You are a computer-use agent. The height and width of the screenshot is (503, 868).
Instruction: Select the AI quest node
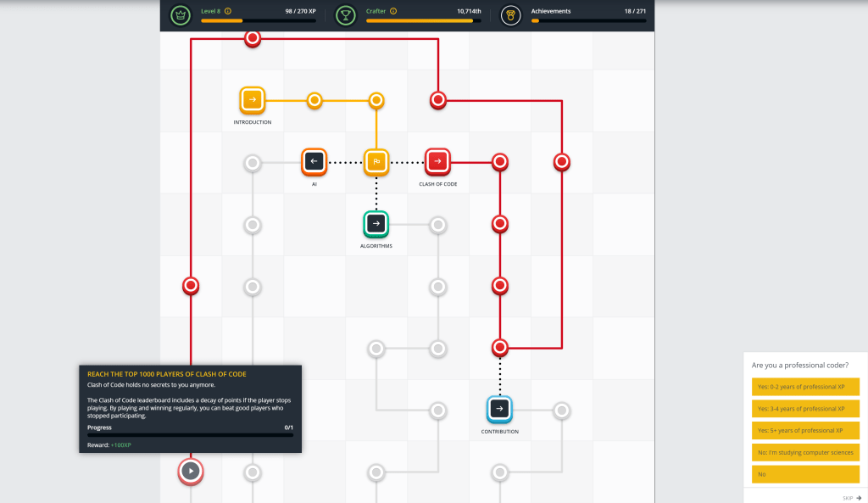click(314, 161)
